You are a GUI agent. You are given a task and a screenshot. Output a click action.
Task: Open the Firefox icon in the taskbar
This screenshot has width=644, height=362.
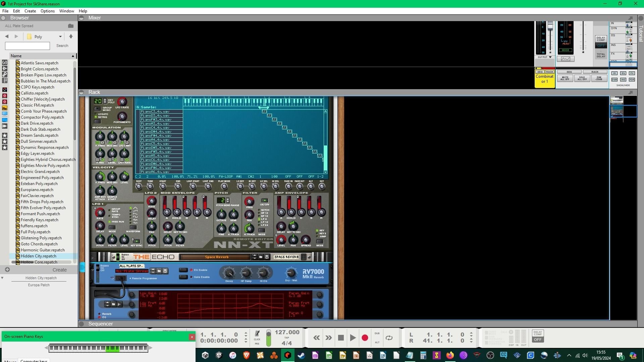450,355
